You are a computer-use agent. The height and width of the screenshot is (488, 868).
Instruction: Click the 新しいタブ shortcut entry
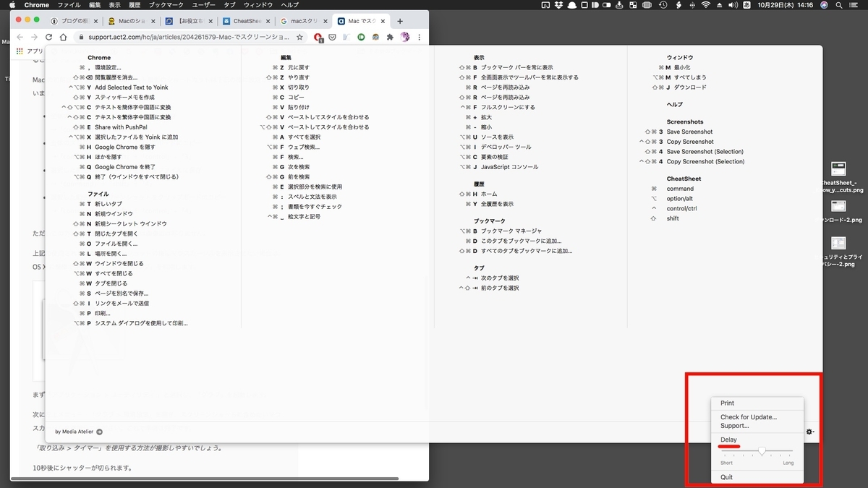click(109, 205)
